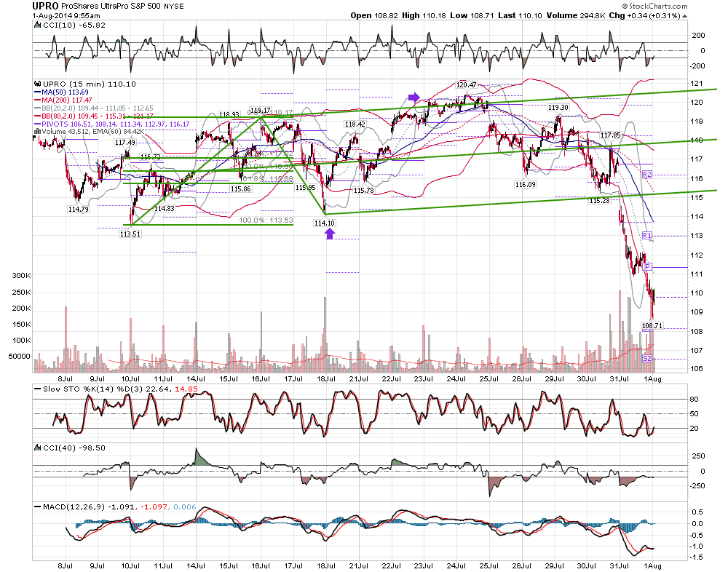Click the 117.49 price label

125,143
